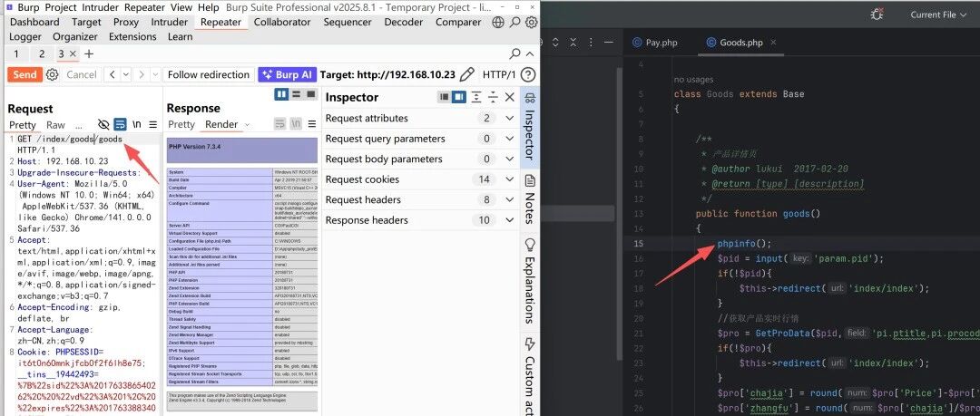Click Follow redirection button
Image resolution: width=980 pixels, height=416 pixels.
209,75
